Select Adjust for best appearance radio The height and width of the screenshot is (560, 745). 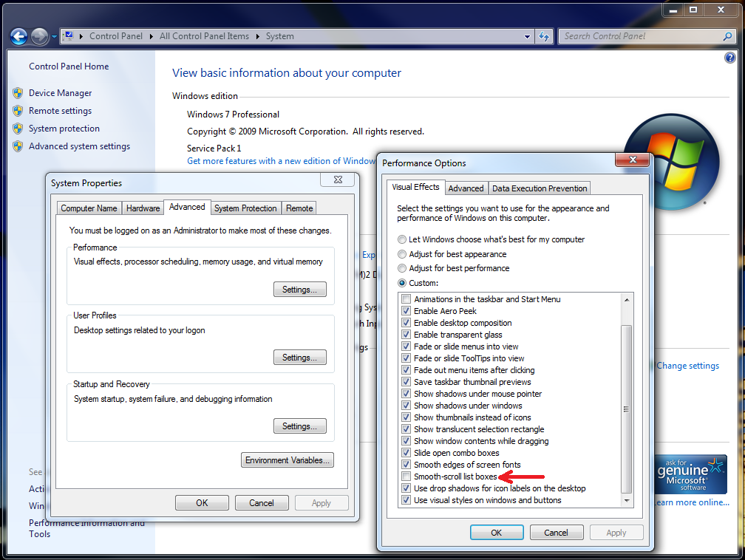coord(402,254)
